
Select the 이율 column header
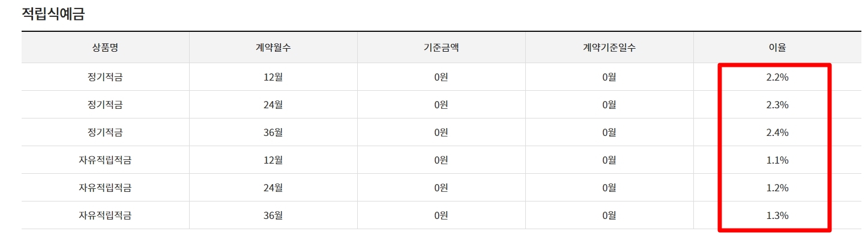[777, 48]
